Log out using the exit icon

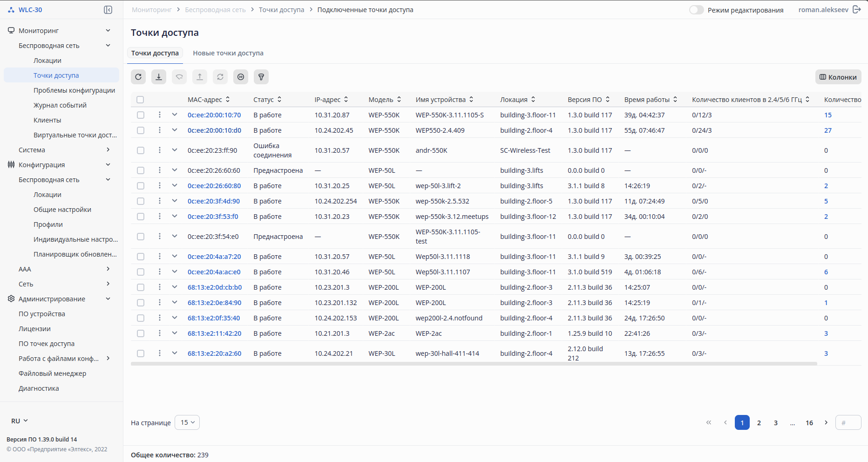[x=857, y=10]
